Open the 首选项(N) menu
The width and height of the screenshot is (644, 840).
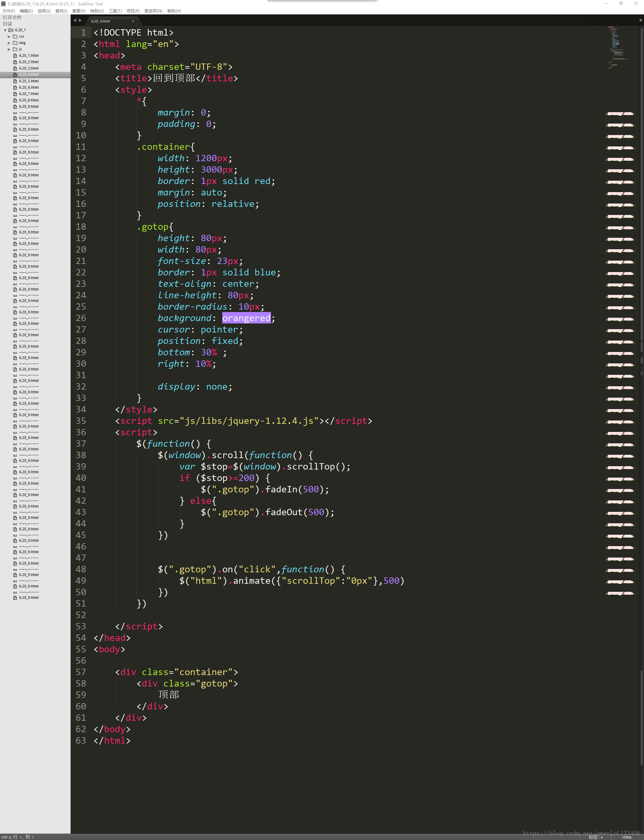[x=153, y=11]
